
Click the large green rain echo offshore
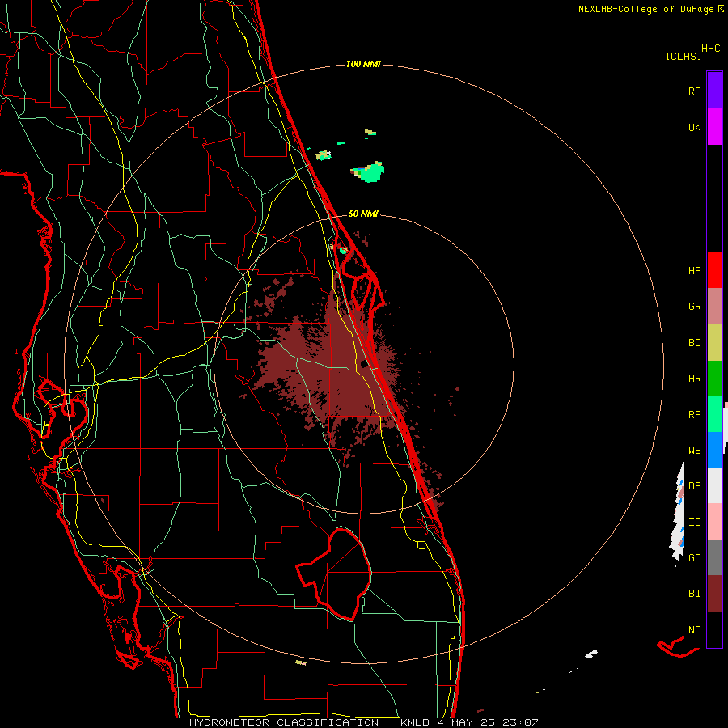click(x=370, y=173)
